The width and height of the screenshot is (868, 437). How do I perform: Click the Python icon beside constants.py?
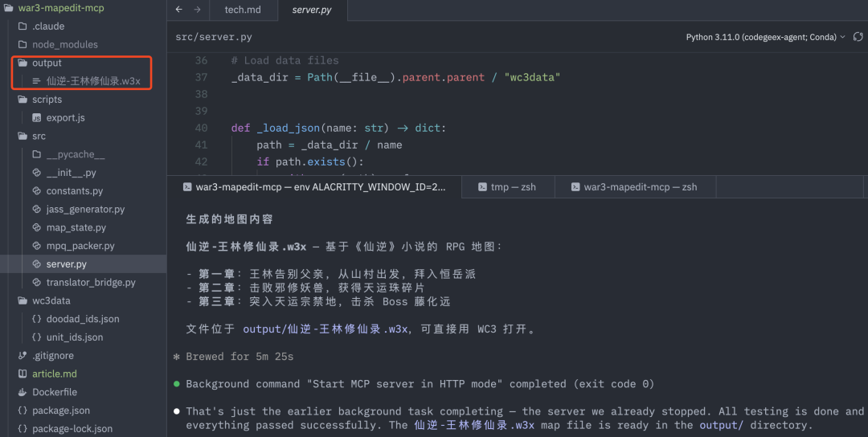pos(36,190)
